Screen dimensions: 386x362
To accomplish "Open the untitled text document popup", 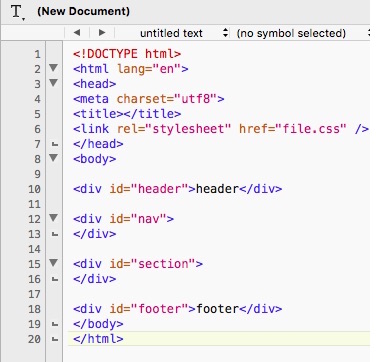I will point(184,33).
